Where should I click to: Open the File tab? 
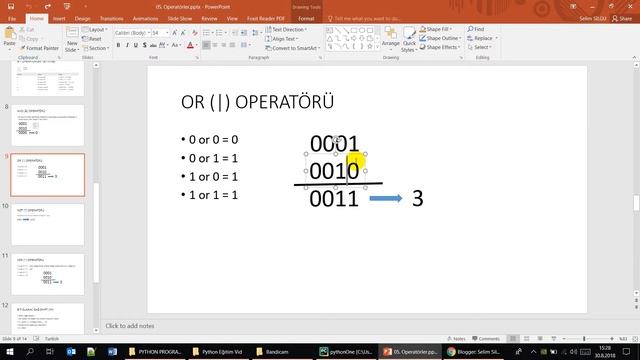tap(12, 19)
